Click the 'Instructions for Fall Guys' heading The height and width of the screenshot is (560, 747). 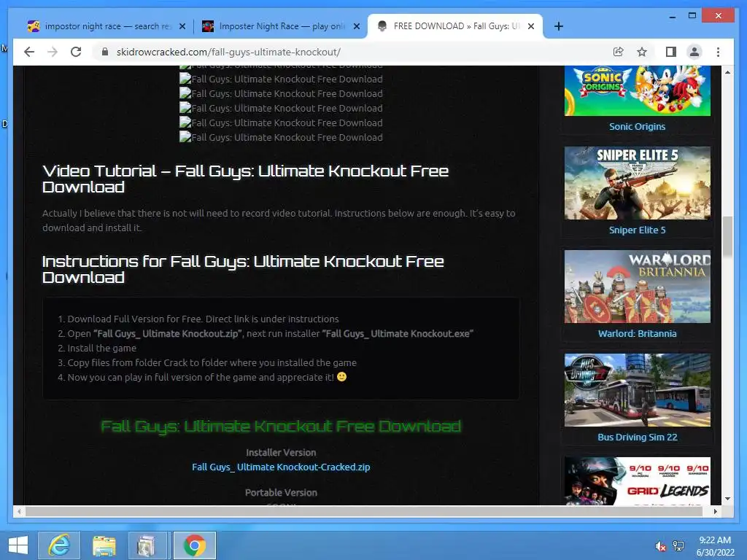[x=243, y=270]
